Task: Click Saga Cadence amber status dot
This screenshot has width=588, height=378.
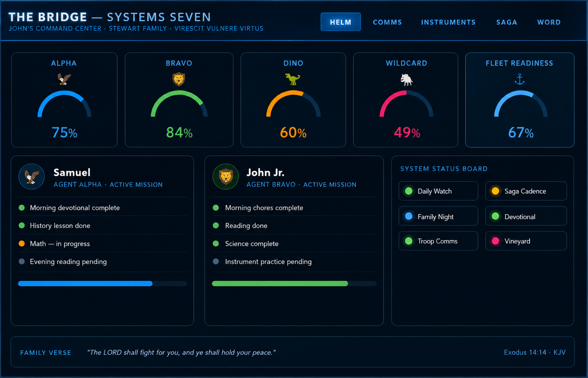Action: 496,191
